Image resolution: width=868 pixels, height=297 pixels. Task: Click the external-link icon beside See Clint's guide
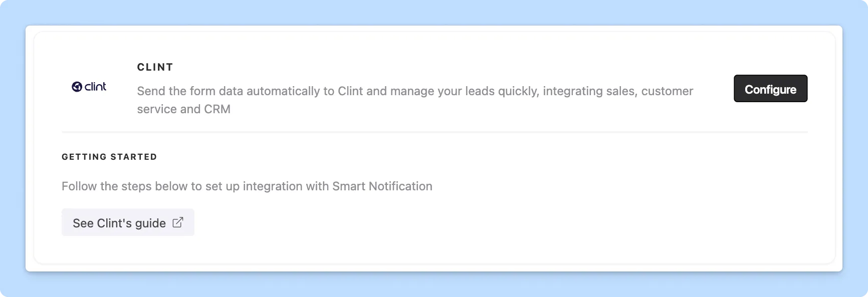pyautogui.click(x=178, y=222)
